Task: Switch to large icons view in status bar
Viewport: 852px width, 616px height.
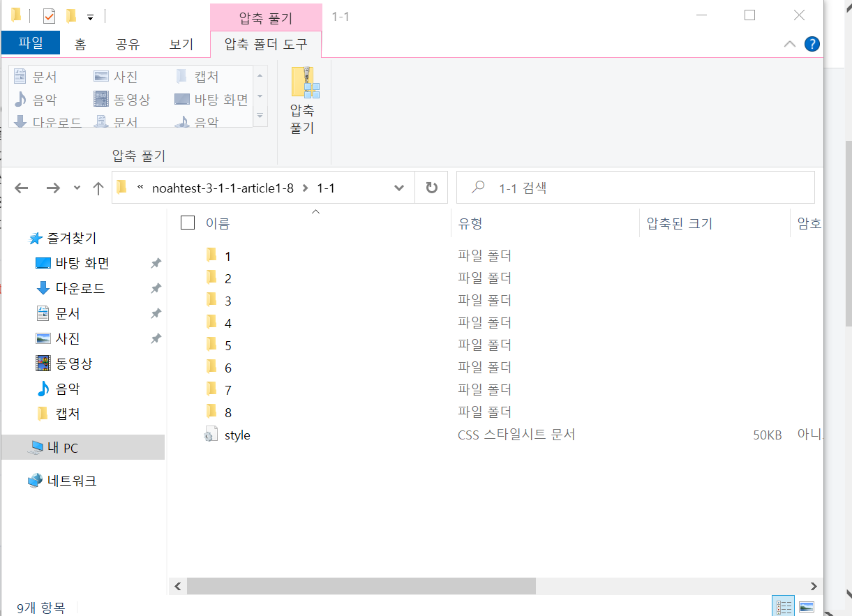Action: click(807, 606)
